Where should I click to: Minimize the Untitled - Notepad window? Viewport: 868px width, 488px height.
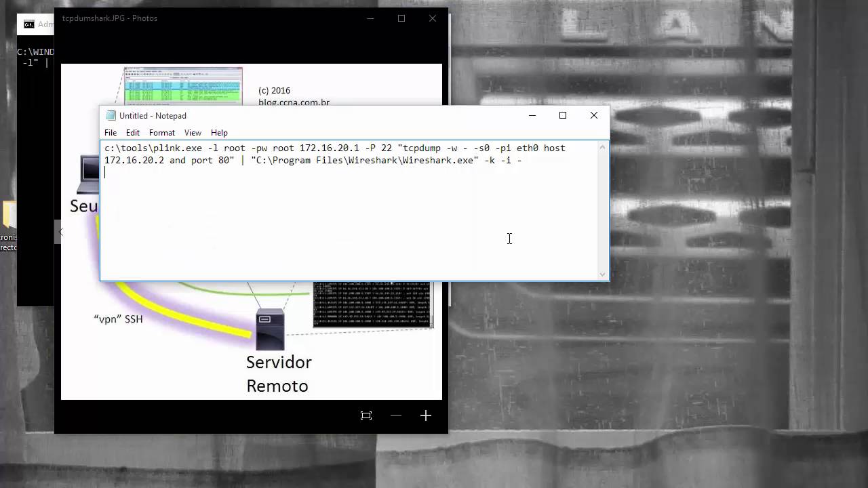pyautogui.click(x=532, y=115)
